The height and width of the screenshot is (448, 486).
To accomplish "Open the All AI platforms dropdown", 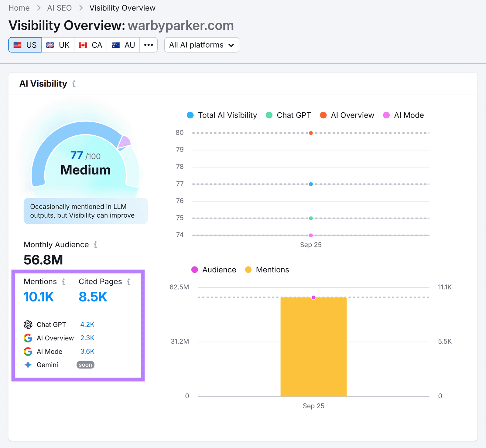I will 201,45.
